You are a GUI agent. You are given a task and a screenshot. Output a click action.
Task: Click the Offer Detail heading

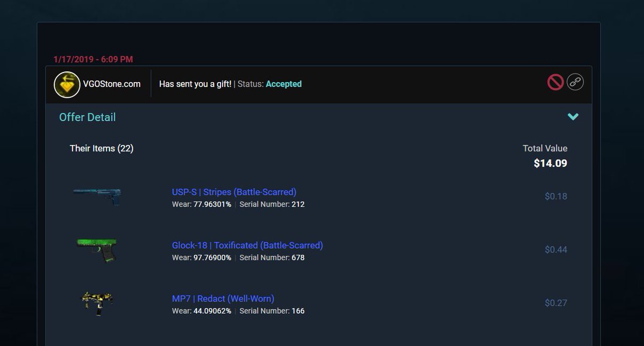87,117
